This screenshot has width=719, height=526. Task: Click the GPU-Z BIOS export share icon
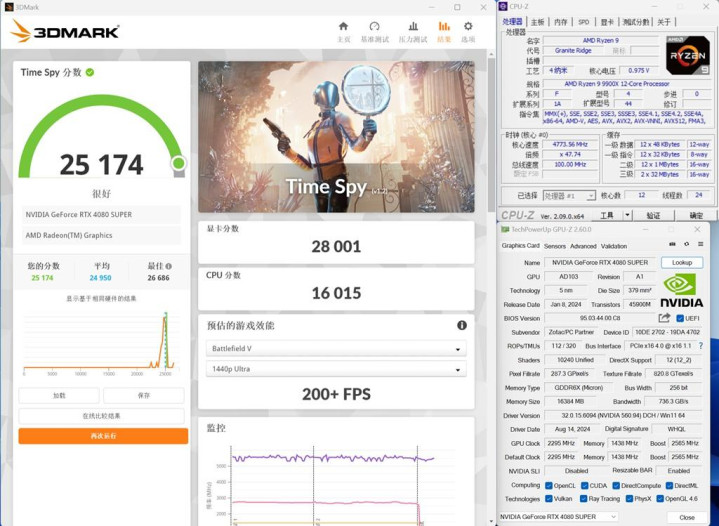664,318
